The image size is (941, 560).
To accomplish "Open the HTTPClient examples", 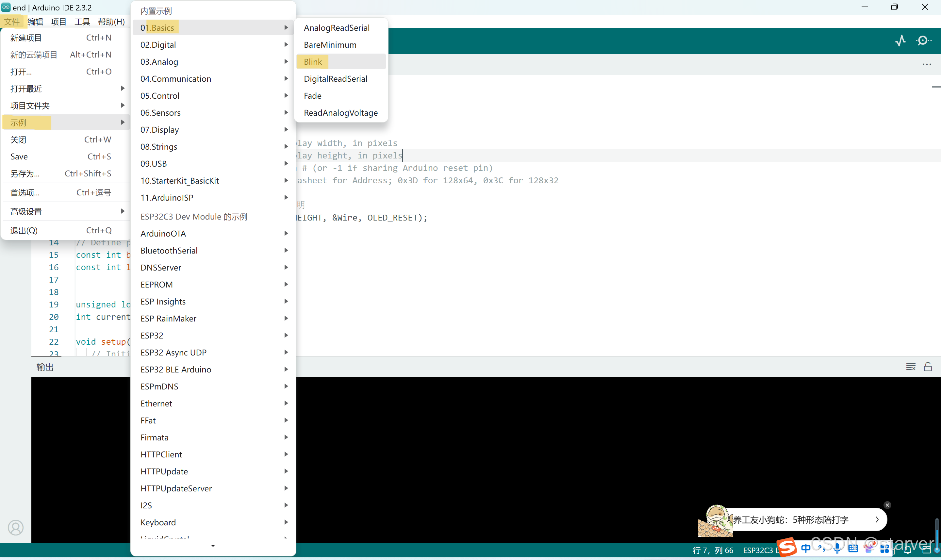I will tap(213, 454).
